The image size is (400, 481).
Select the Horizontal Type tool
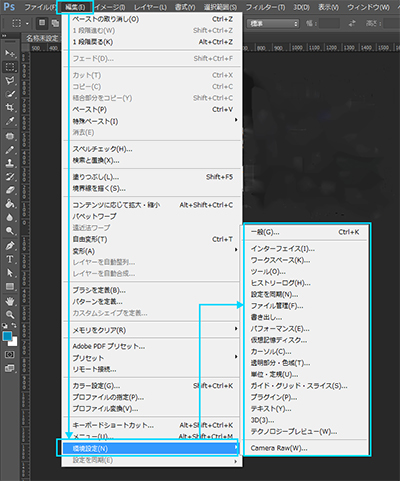[10, 259]
